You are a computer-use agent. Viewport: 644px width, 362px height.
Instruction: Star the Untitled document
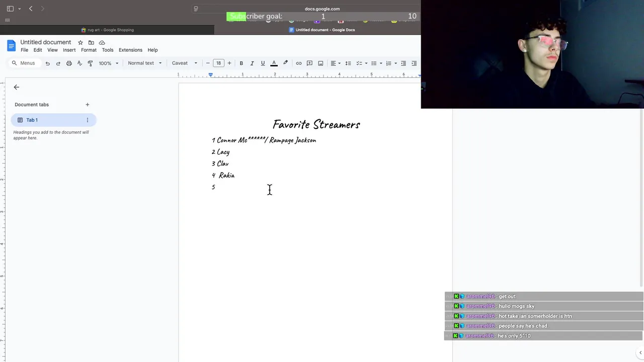(x=80, y=43)
